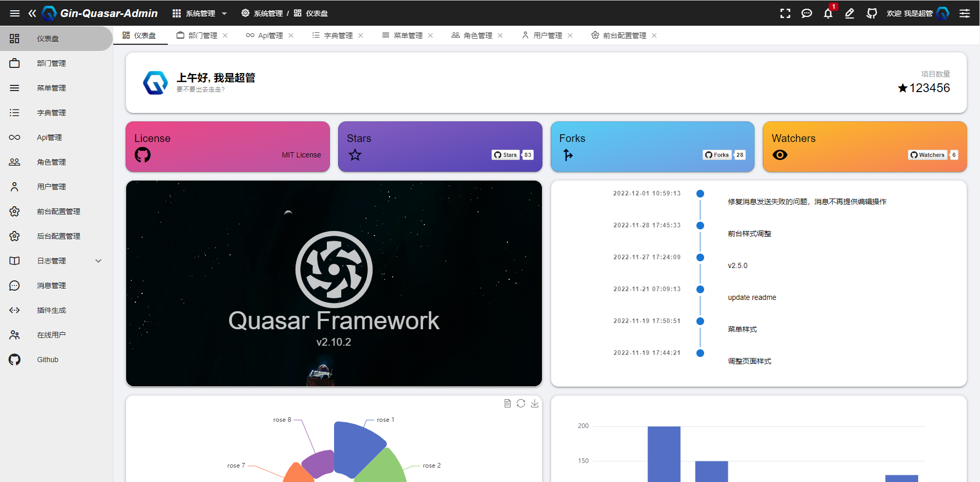This screenshot has height=482, width=980.
Task: Close the 角色管理 tab
Action: coord(500,35)
